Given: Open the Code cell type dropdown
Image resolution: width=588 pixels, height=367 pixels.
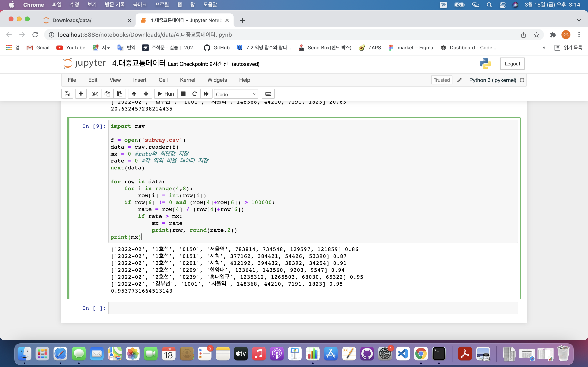Looking at the screenshot, I should (x=236, y=94).
